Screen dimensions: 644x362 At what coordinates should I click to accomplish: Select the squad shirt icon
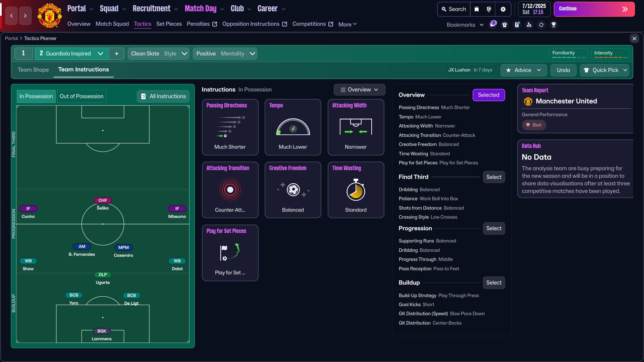[504, 24]
